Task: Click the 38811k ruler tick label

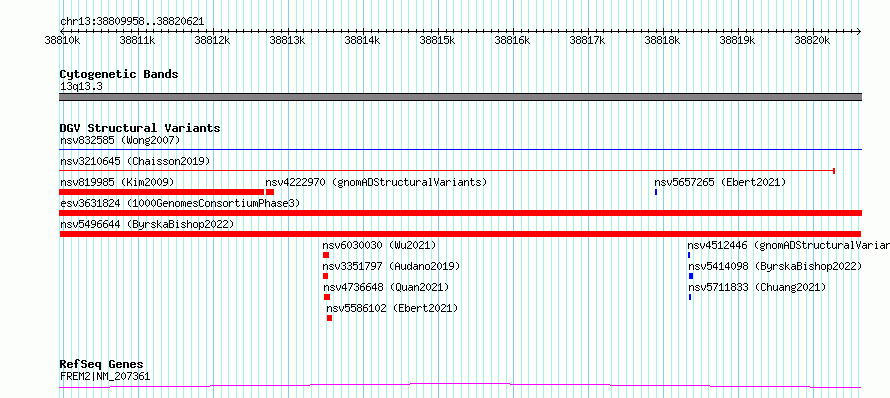Action: tap(137, 40)
